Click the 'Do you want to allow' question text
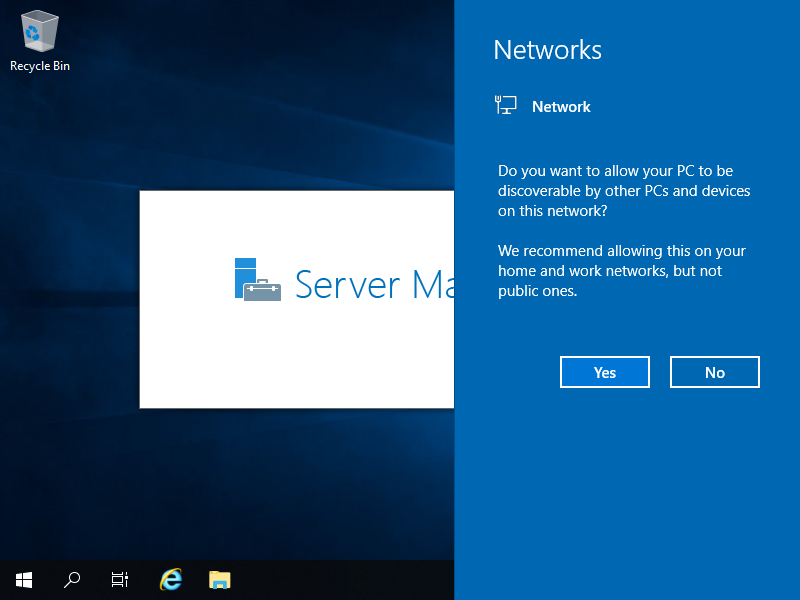 [x=624, y=191]
